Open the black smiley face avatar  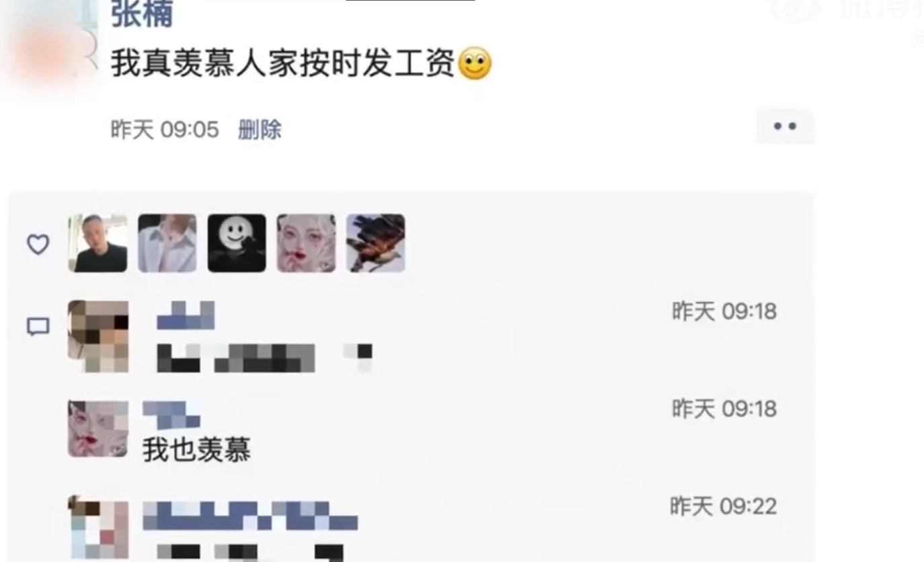click(237, 243)
